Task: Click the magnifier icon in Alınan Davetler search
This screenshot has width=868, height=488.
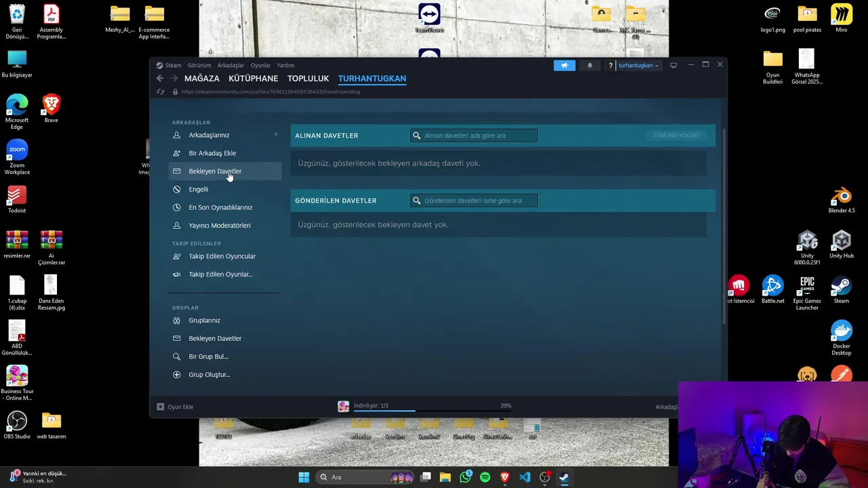Action: (x=416, y=136)
